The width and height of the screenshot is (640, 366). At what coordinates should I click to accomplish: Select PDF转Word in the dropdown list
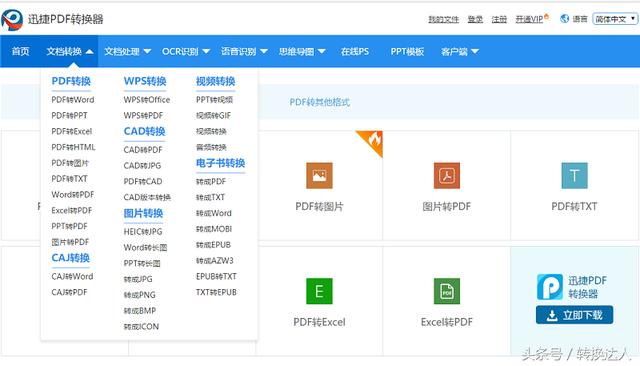(x=73, y=100)
